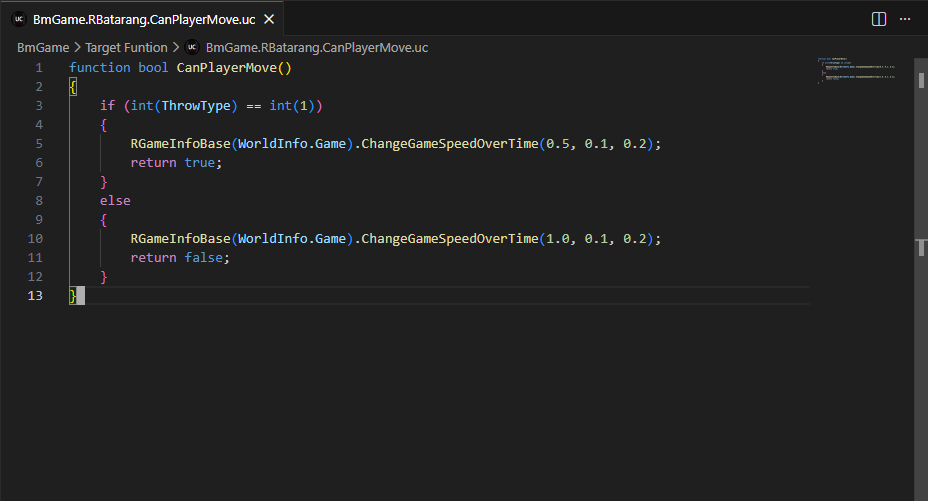Screen dimensions: 928x501
Task: Click the opening brace on line 2
Action: point(73,87)
